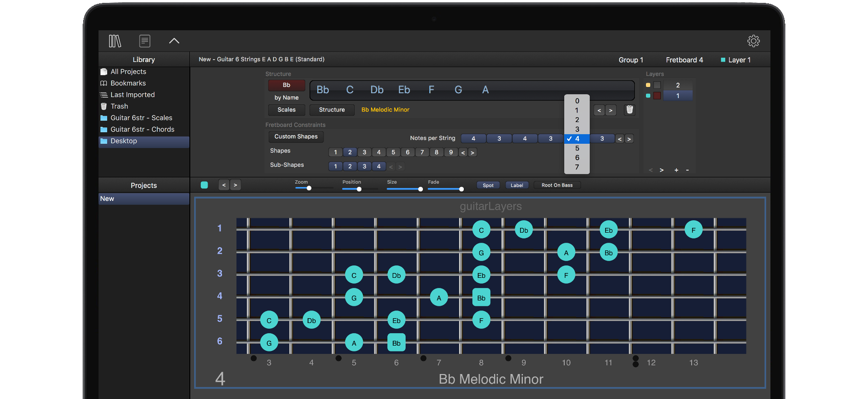868x399 pixels.
Task: Click the document notes icon in toolbar
Action: click(x=145, y=41)
